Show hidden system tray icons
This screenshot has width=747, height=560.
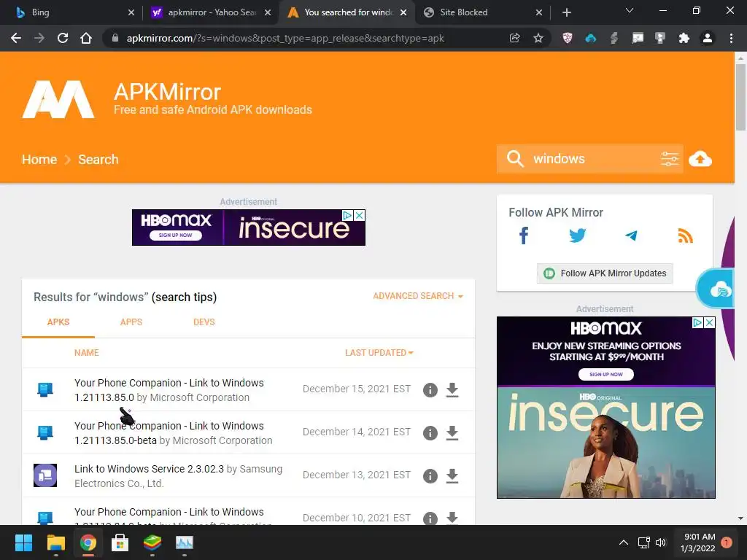click(623, 542)
